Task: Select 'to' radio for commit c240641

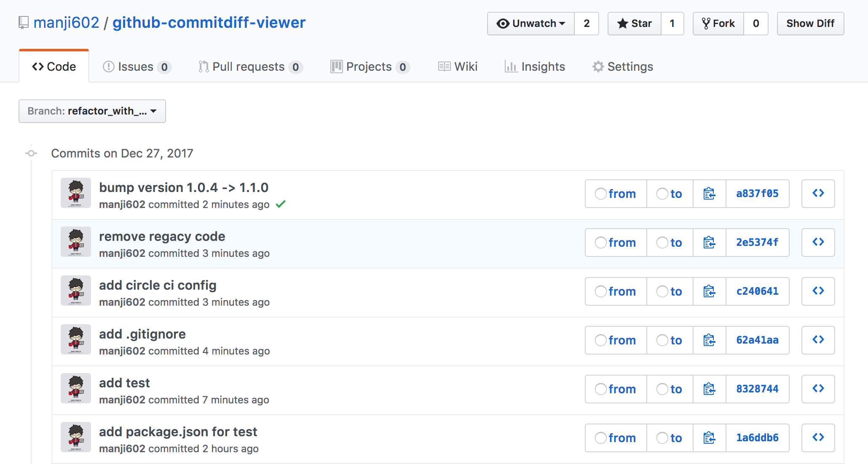Action: 662,291
